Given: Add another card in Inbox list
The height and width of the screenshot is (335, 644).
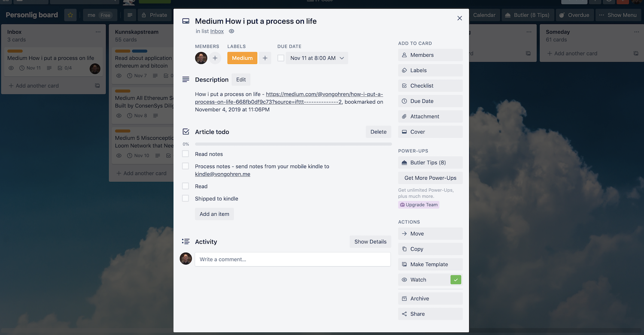Looking at the screenshot, I should click(33, 86).
